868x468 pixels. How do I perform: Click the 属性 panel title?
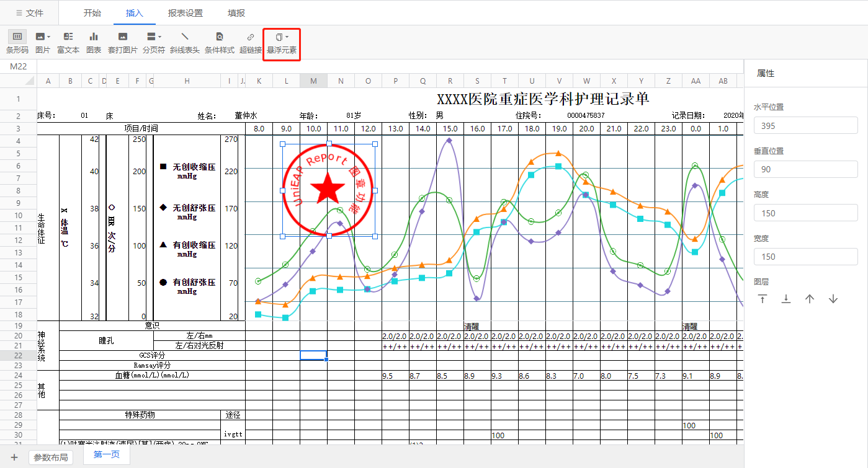[766, 73]
